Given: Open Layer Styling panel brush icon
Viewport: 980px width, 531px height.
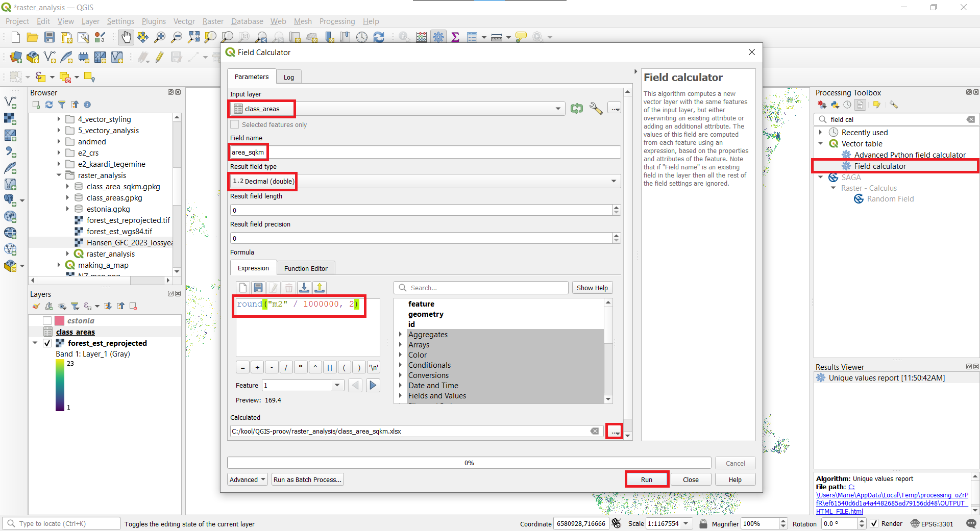Looking at the screenshot, I should 36,306.
